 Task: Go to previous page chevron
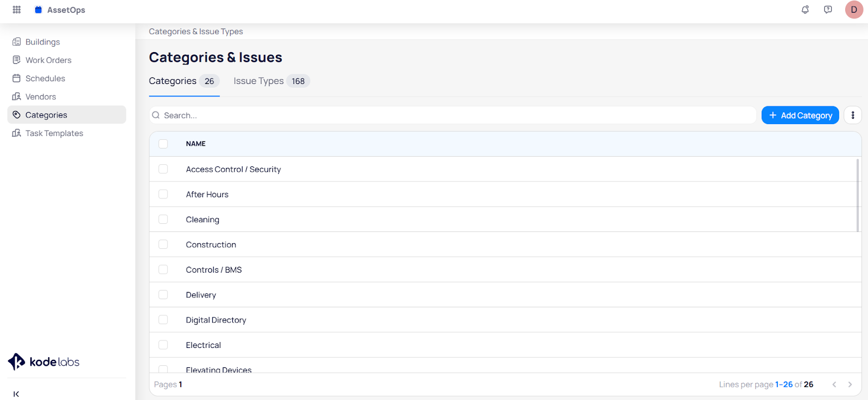point(834,385)
